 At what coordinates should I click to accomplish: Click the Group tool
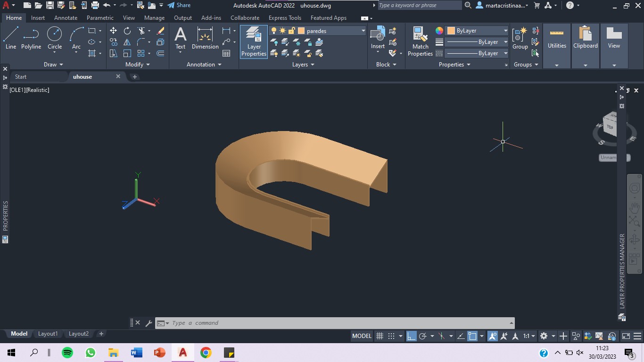click(520, 38)
